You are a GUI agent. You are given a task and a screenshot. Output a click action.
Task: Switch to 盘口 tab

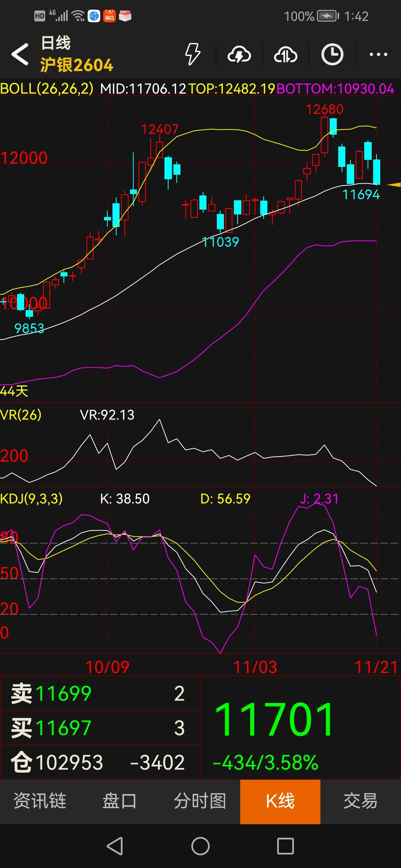click(120, 801)
